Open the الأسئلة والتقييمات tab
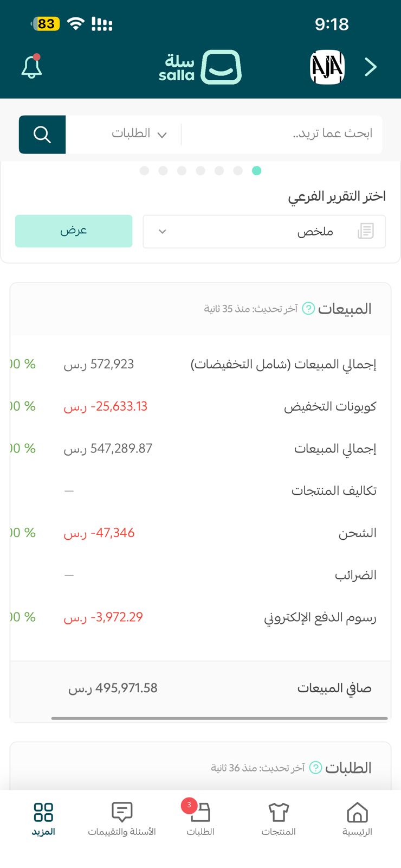 coord(122,819)
